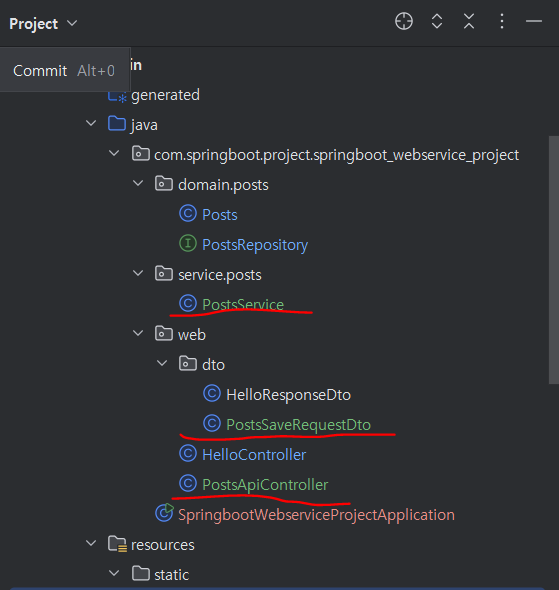Select PostsSaveRequestDto in the tree
559x590 pixels.
pos(298,424)
